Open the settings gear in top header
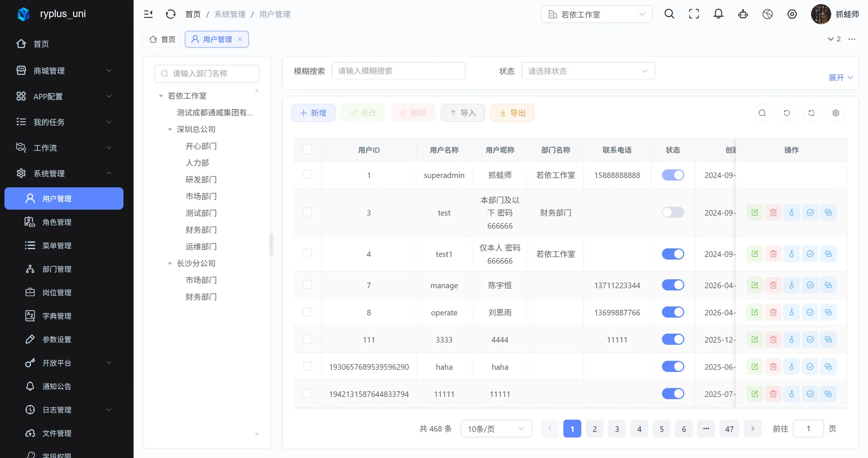This screenshot has width=868, height=458. pyautogui.click(x=792, y=14)
